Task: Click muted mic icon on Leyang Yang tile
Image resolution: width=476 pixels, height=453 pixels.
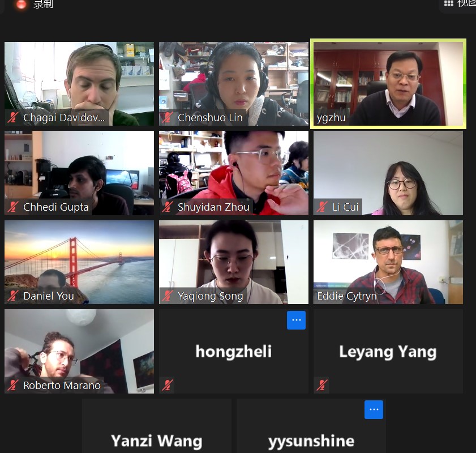Action: (322, 385)
